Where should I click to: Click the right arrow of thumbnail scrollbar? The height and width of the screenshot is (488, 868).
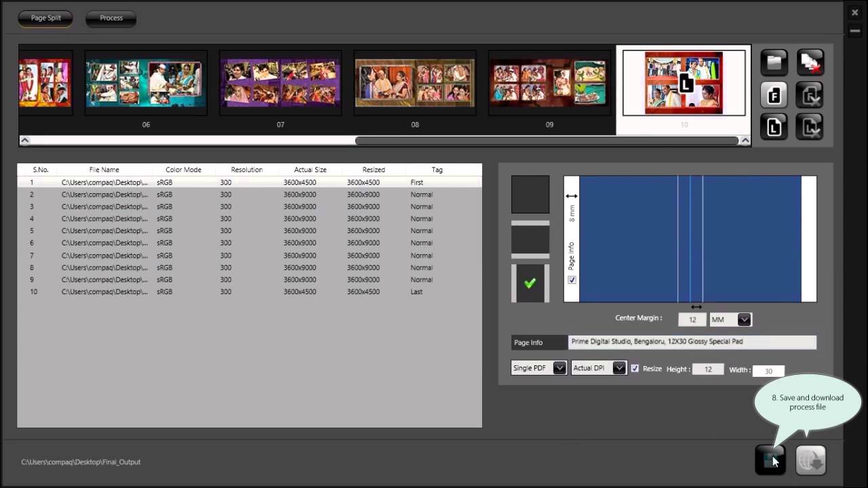(745, 140)
